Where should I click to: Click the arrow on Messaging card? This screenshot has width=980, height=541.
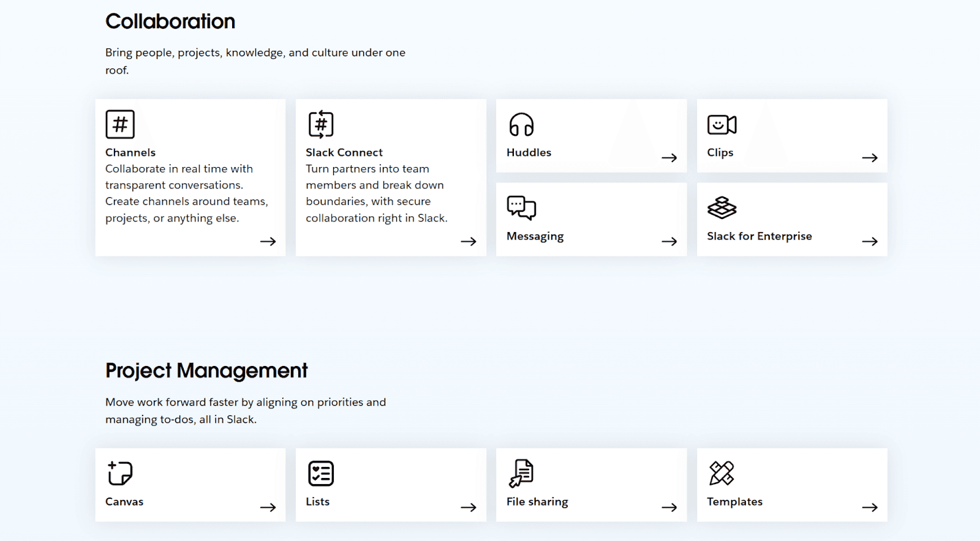pos(669,241)
